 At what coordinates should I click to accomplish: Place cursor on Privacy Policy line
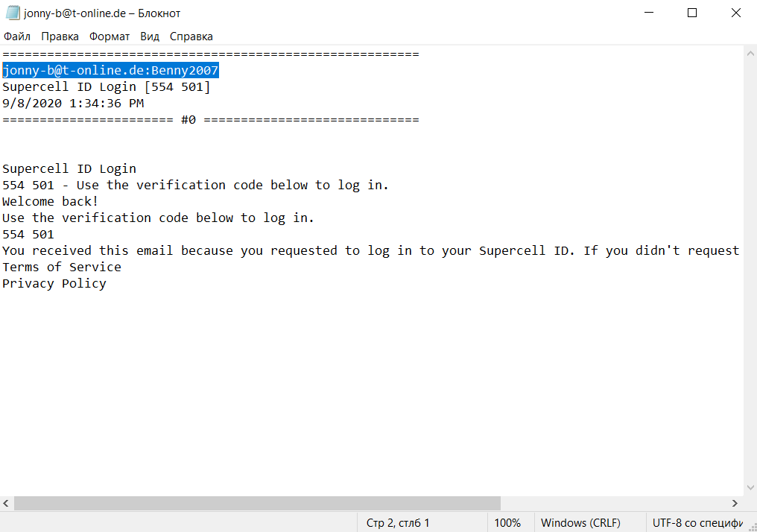point(54,283)
